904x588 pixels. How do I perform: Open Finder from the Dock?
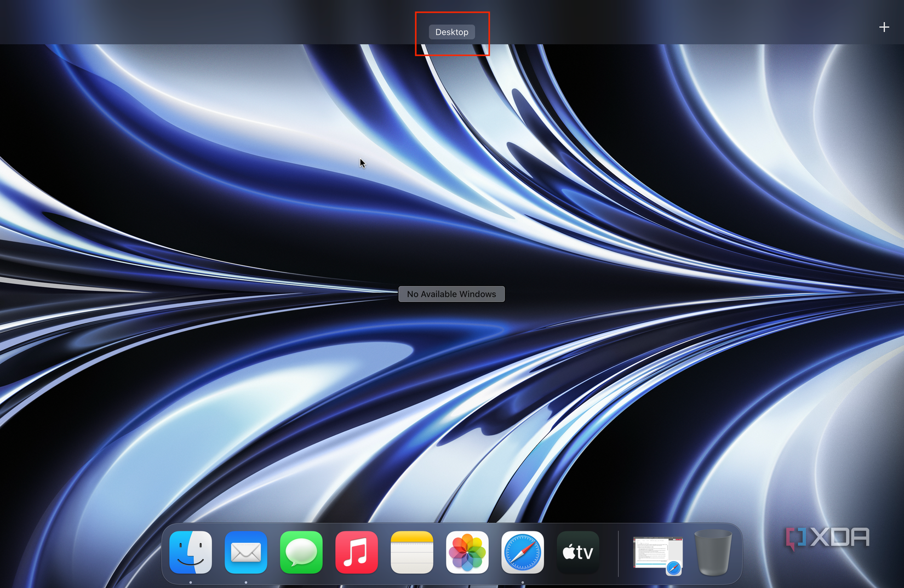(190, 552)
